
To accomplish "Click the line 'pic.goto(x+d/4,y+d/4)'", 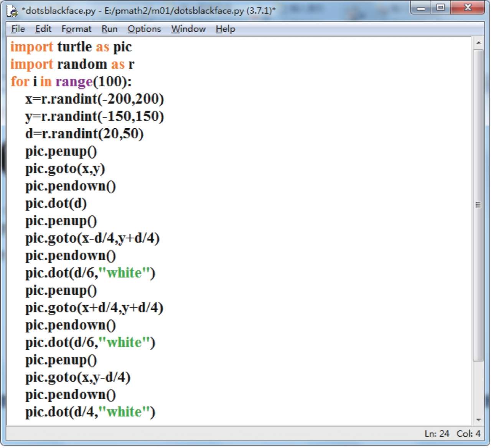I will (94, 307).
